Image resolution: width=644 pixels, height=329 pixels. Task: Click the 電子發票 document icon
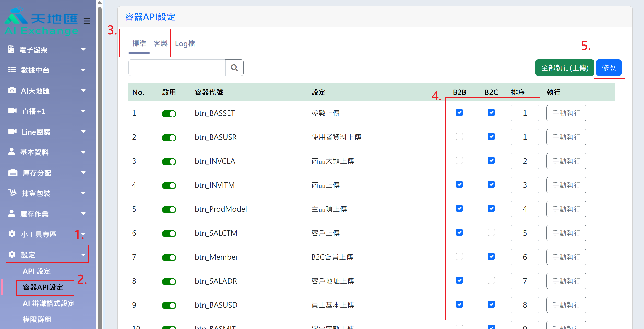coord(11,49)
